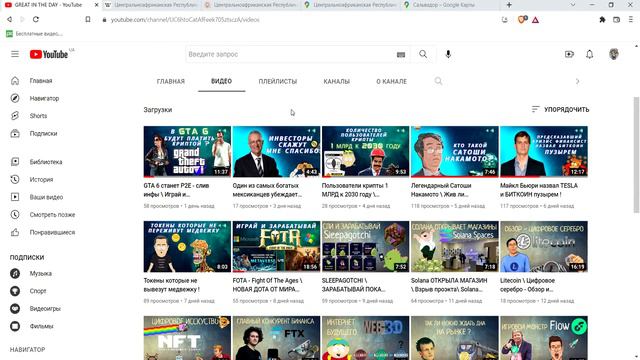Bookmark this page icon

point(88,19)
